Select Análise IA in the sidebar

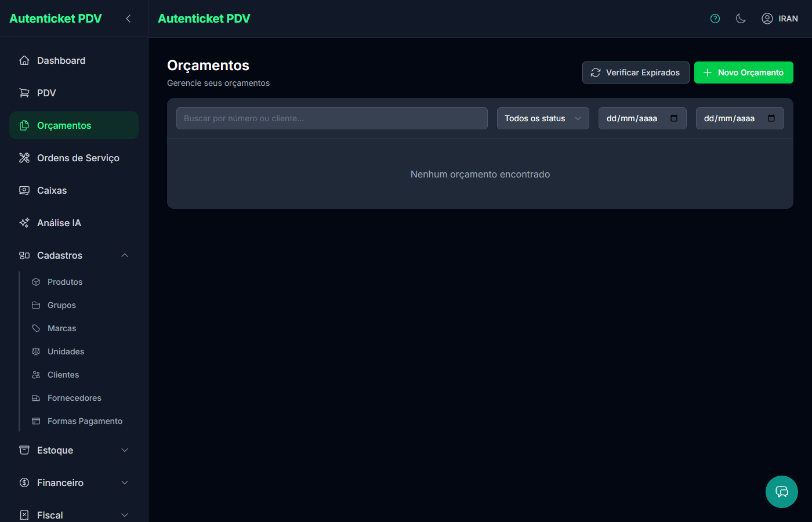point(59,223)
